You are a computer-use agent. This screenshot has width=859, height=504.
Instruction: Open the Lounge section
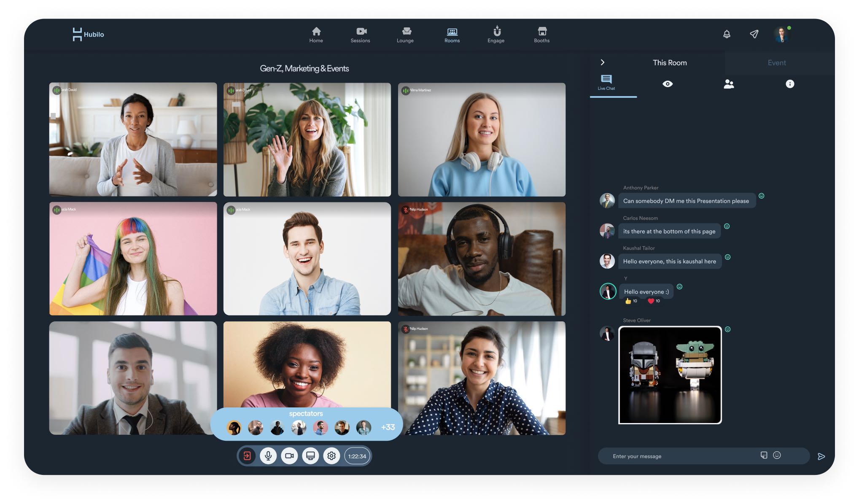[405, 35]
